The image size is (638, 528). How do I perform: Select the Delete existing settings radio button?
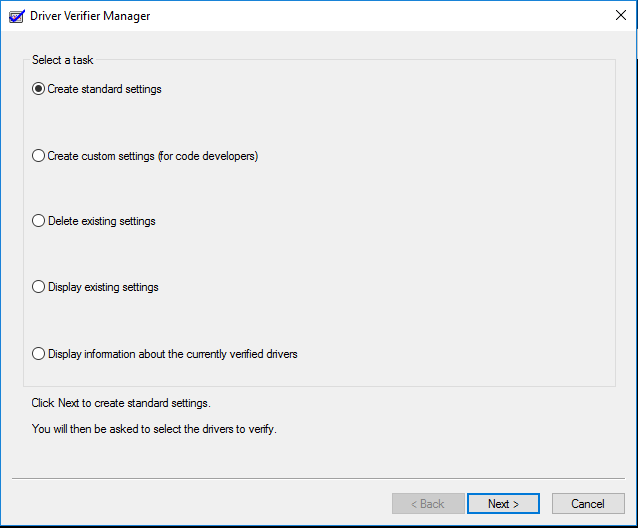38,221
